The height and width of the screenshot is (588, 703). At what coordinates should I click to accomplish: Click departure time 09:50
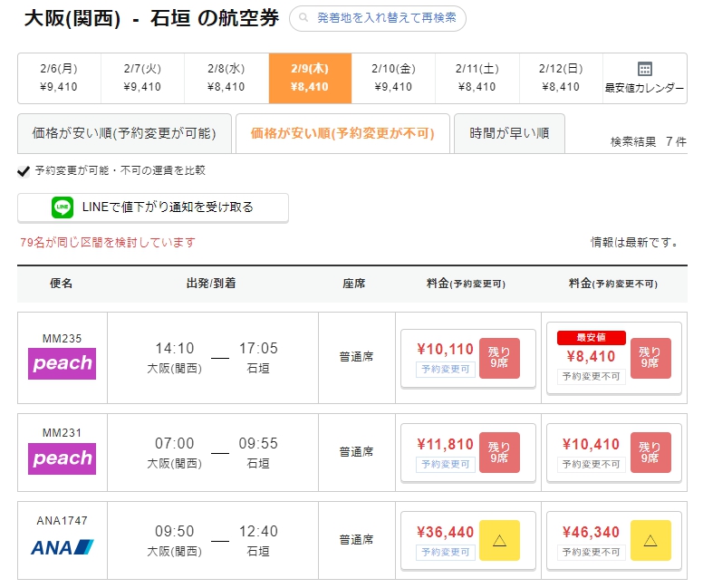coord(175,532)
